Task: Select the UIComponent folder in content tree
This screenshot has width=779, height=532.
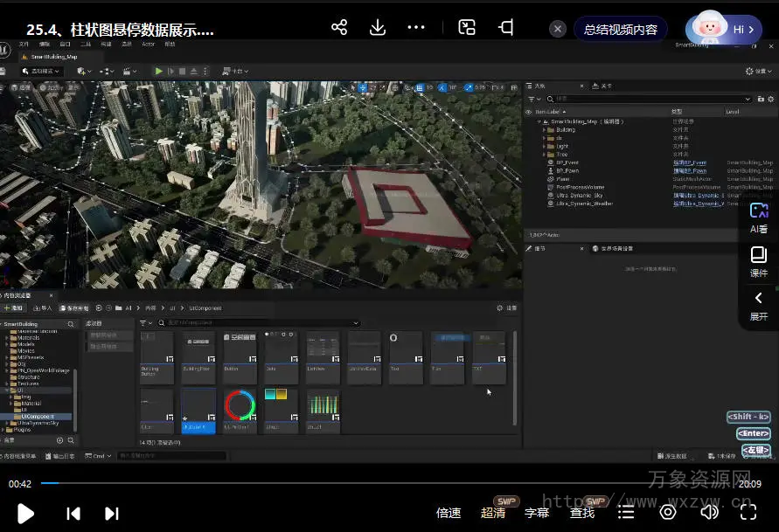Action: (37, 416)
